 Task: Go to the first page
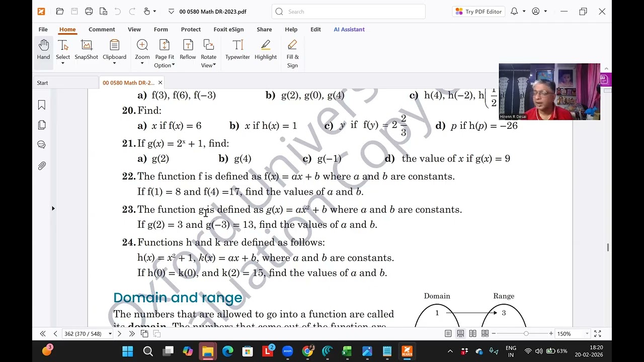coord(43,334)
